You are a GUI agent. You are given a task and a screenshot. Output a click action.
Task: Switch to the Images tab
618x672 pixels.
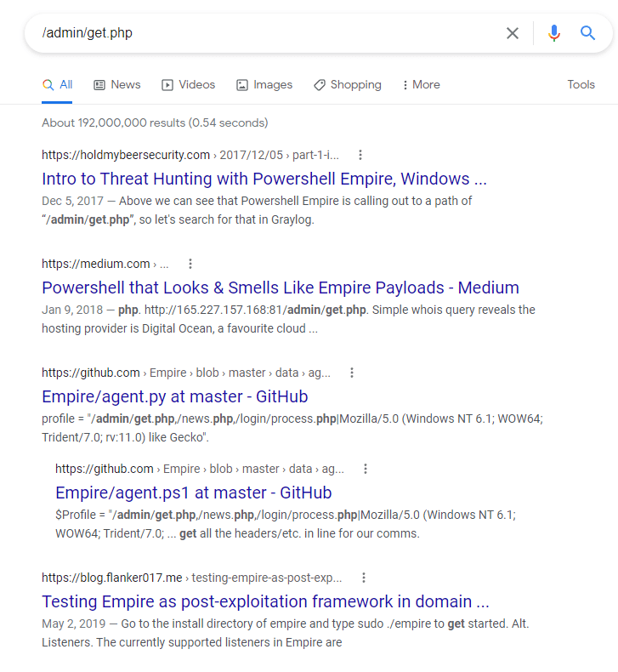coord(264,85)
